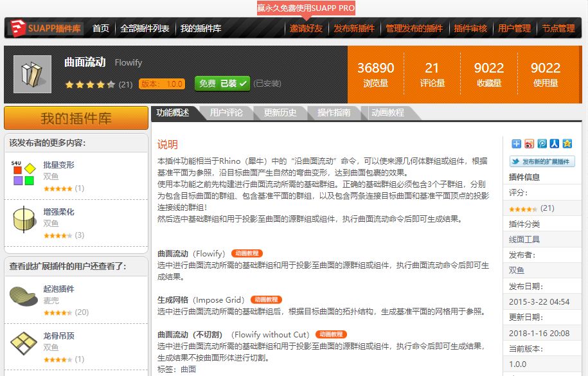This screenshot has height=376, width=588.
Task: Click the 36890 浏览量 stat
Action: [375, 75]
